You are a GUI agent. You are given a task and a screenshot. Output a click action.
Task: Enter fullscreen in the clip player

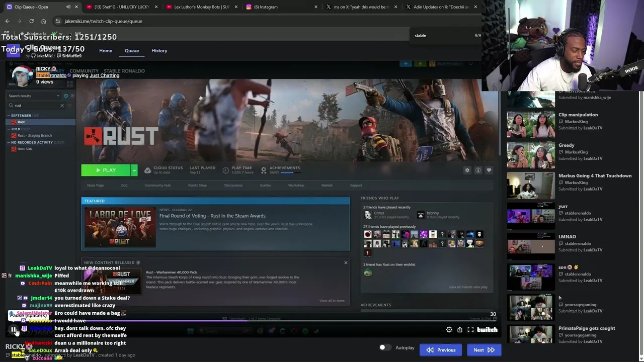click(x=470, y=330)
